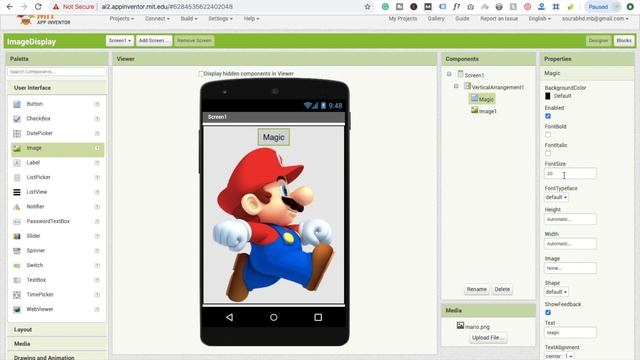Screen dimensions: 640x360
Task: Open the Connect menu
Action: (157, 19)
